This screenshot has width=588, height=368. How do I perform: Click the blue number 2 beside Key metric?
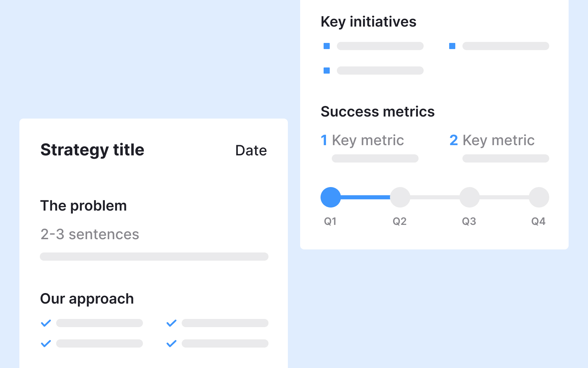pyautogui.click(x=454, y=140)
